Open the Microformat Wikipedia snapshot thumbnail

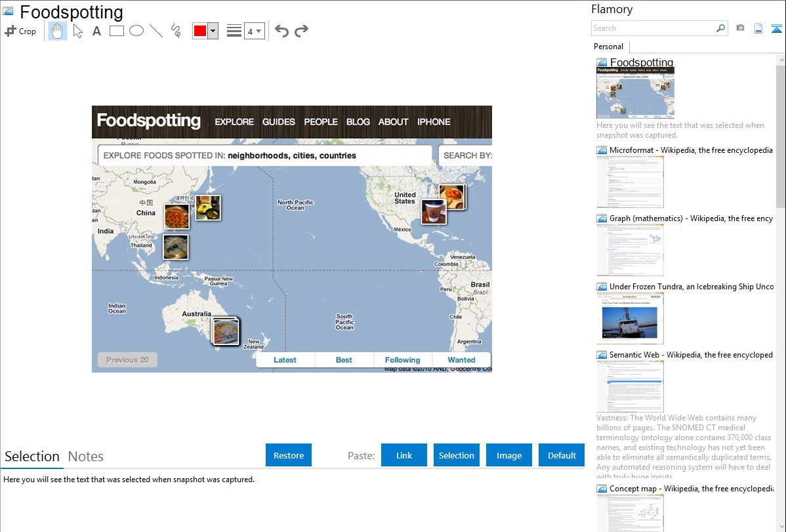[630, 182]
